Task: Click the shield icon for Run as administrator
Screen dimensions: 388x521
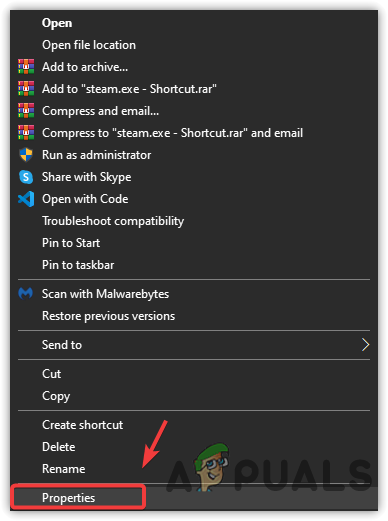Action: point(26,155)
